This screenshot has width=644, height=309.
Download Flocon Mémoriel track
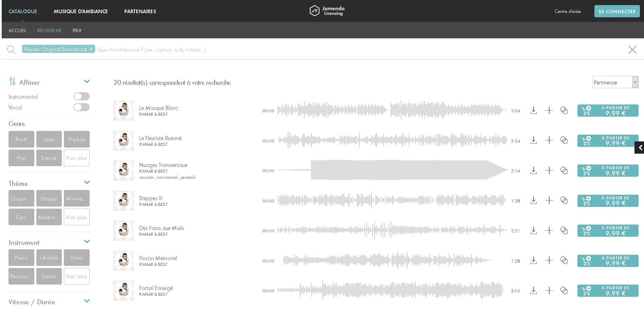[x=534, y=260]
